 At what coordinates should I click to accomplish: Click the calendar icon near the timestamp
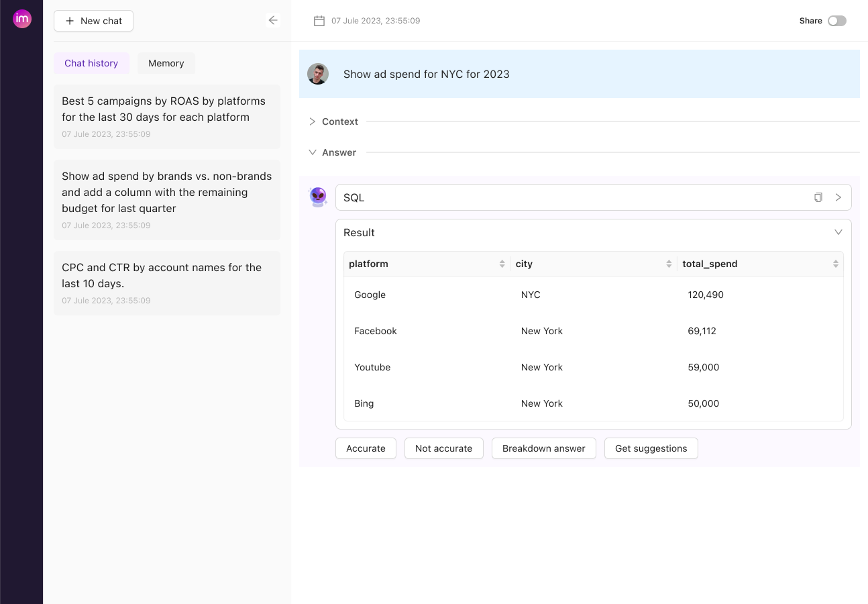coord(319,20)
